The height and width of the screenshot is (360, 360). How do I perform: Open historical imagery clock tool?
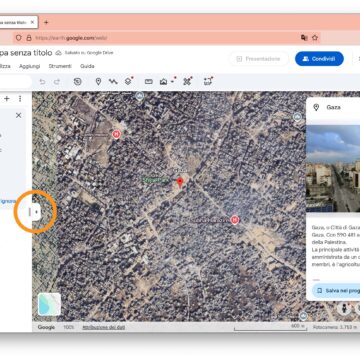click(x=77, y=81)
